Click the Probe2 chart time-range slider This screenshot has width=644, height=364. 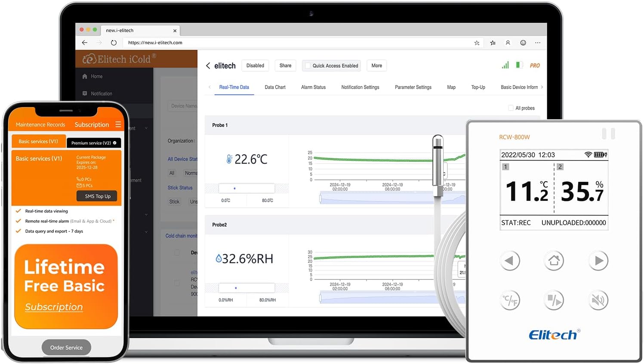(x=393, y=298)
